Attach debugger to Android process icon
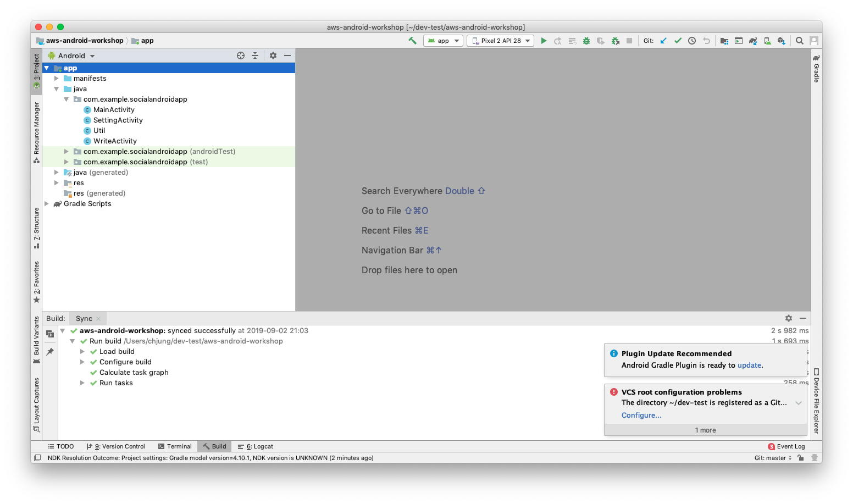Viewport: 853px width, 504px height. tap(615, 41)
